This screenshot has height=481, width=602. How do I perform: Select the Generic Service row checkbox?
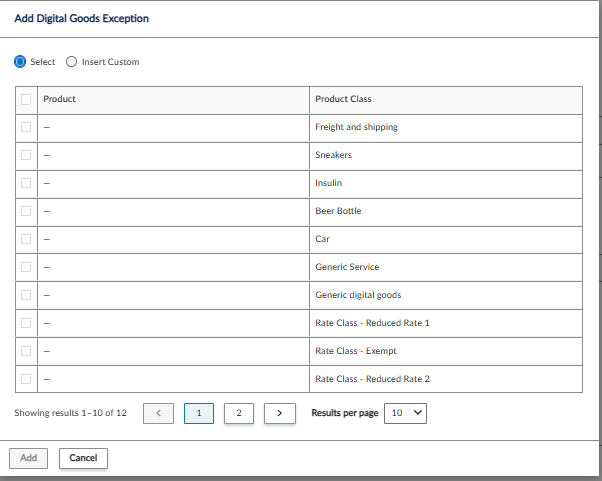click(26, 267)
